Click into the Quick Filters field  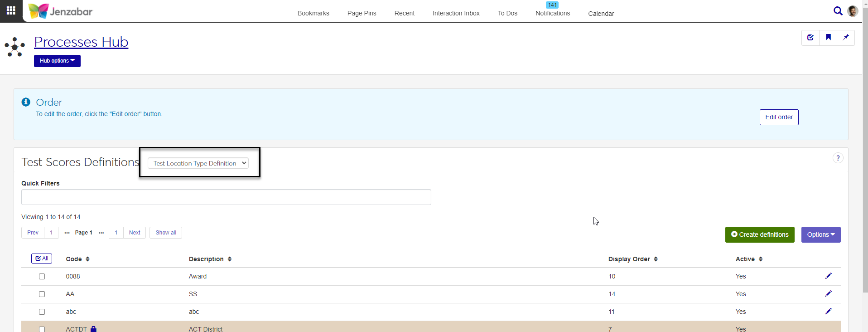[x=226, y=197]
